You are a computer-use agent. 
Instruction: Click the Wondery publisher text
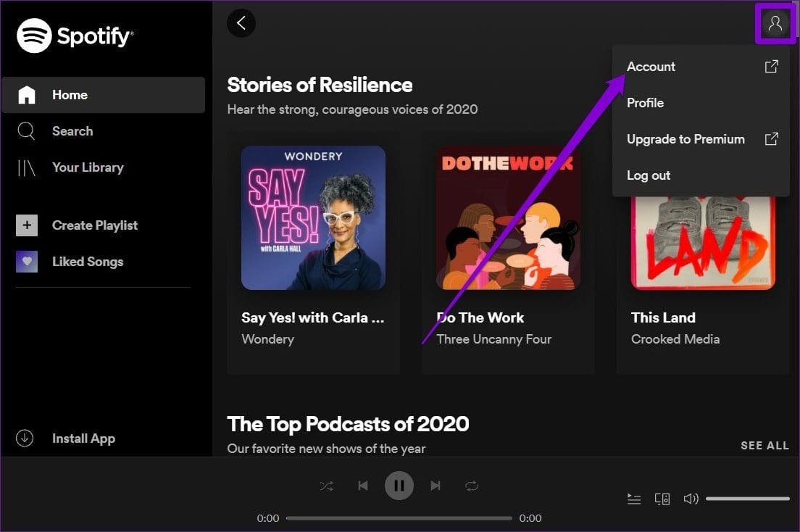[268, 339]
